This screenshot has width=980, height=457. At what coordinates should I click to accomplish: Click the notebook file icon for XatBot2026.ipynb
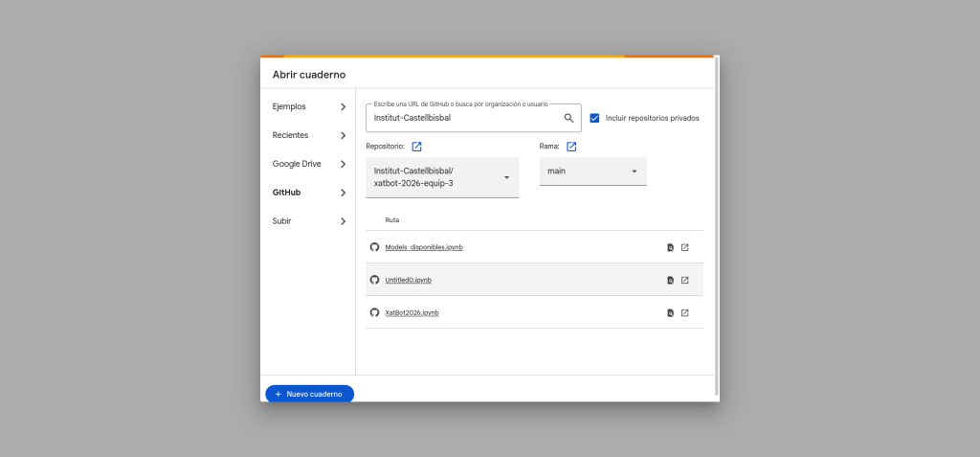tap(670, 312)
